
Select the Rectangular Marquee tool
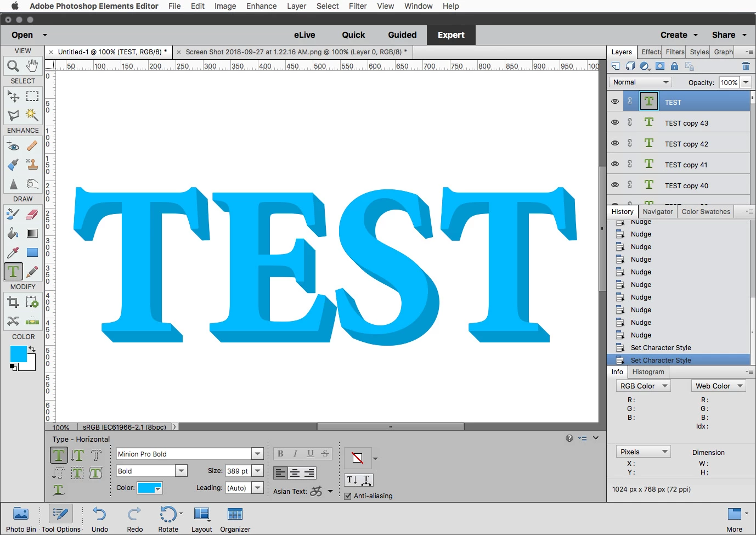tap(32, 97)
